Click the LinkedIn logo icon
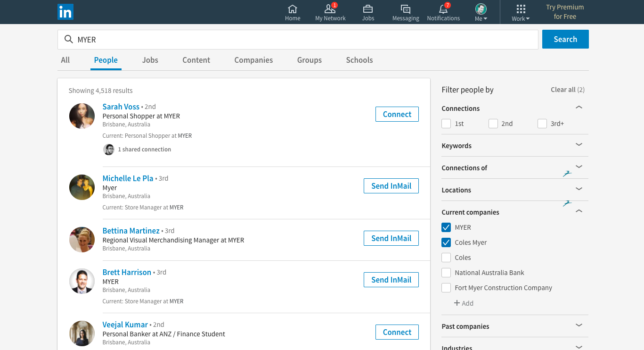The height and width of the screenshot is (350, 644). 65,12
